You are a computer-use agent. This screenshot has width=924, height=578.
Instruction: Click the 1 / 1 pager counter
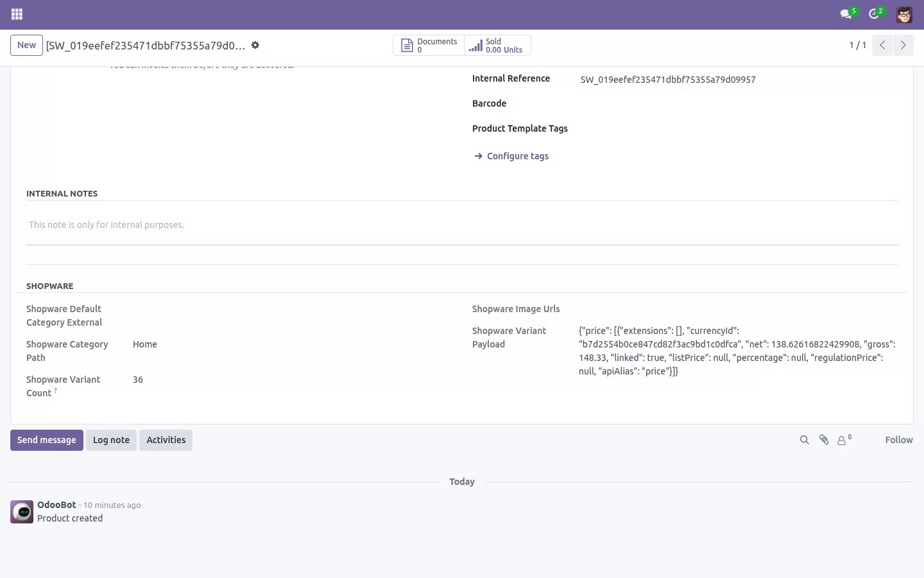(858, 45)
